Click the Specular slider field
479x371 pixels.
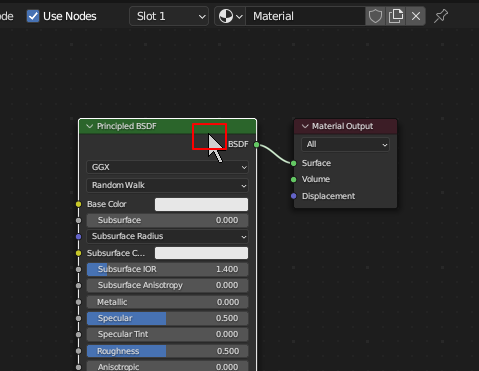167,318
